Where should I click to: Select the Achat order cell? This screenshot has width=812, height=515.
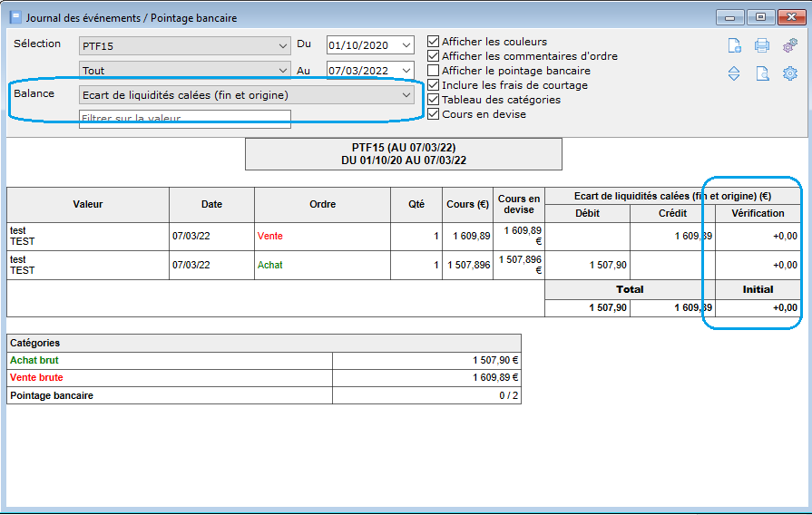point(323,266)
